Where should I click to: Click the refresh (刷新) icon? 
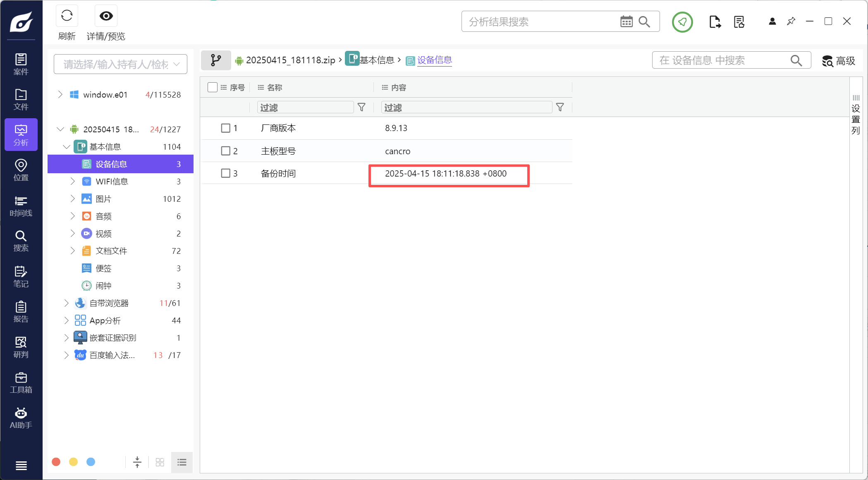[67, 16]
